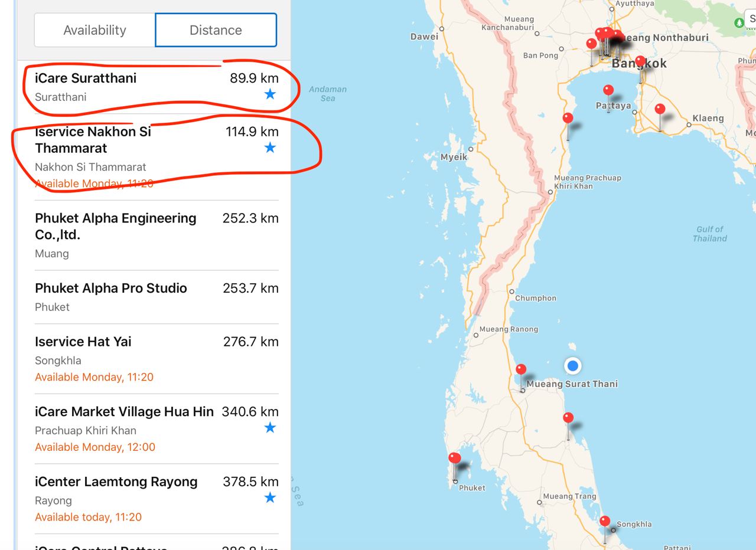
Task: Open the Iservice Nakhon Si Thammarat location
Action: click(x=157, y=157)
